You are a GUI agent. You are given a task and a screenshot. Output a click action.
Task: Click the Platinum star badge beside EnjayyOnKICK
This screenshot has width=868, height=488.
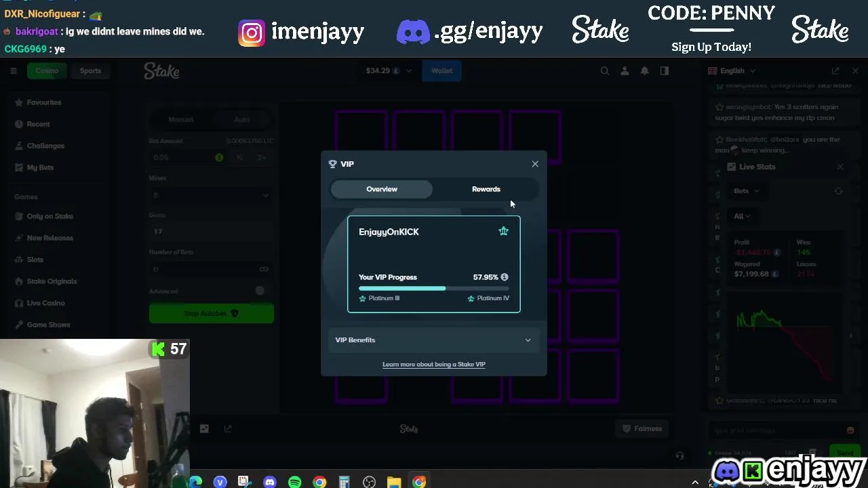pos(503,231)
